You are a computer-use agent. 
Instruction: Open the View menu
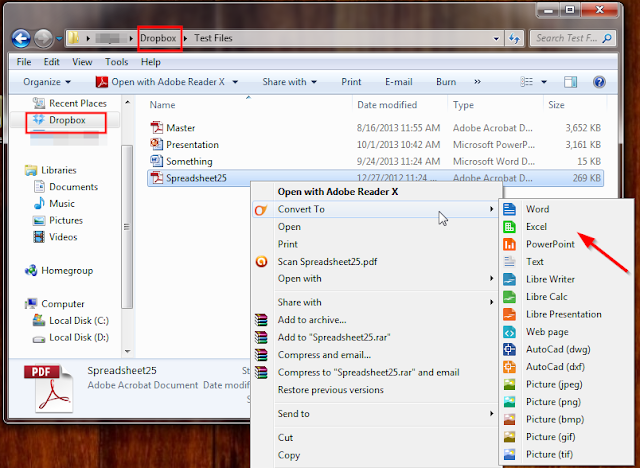coord(82,62)
